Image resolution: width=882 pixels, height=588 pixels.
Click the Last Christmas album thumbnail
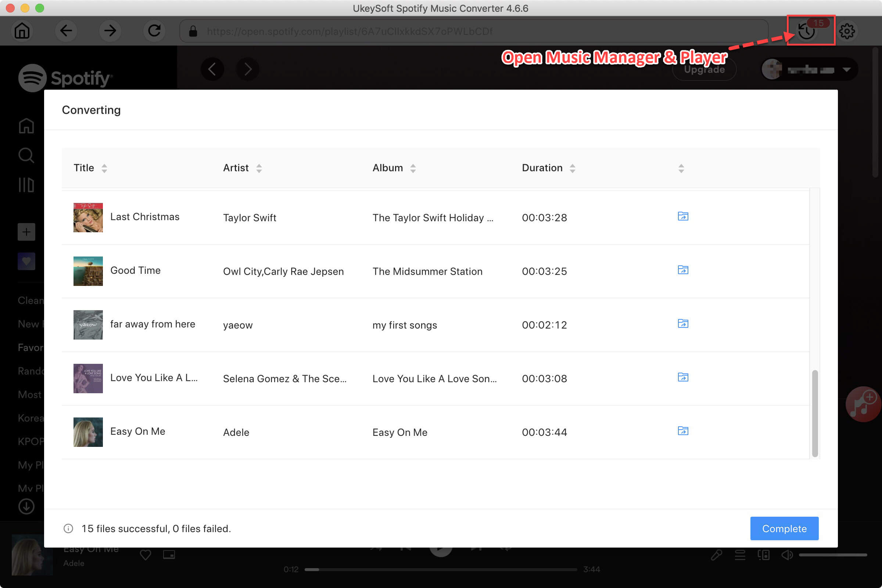tap(88, 218)
